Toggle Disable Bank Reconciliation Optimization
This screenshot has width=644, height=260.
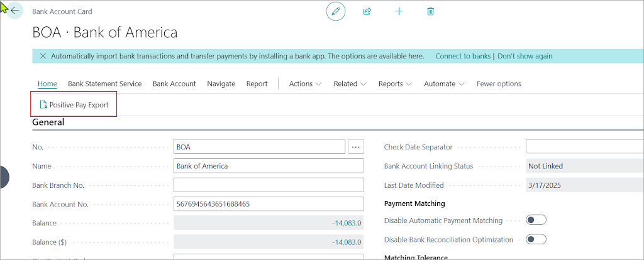pyautogui.click(x=536, y=239)
